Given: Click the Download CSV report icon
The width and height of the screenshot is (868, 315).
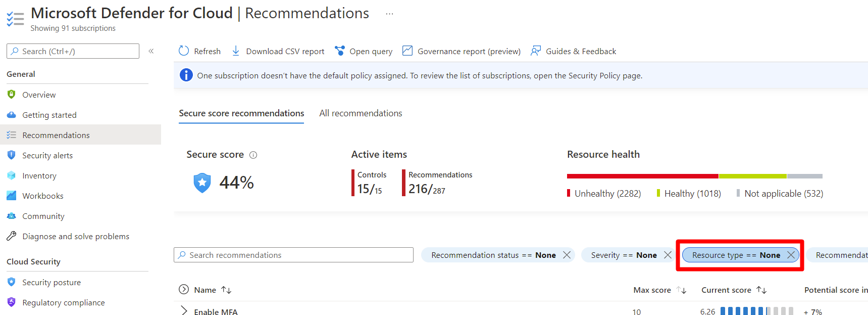Looking at the screenshot, I should click(236, 51).
